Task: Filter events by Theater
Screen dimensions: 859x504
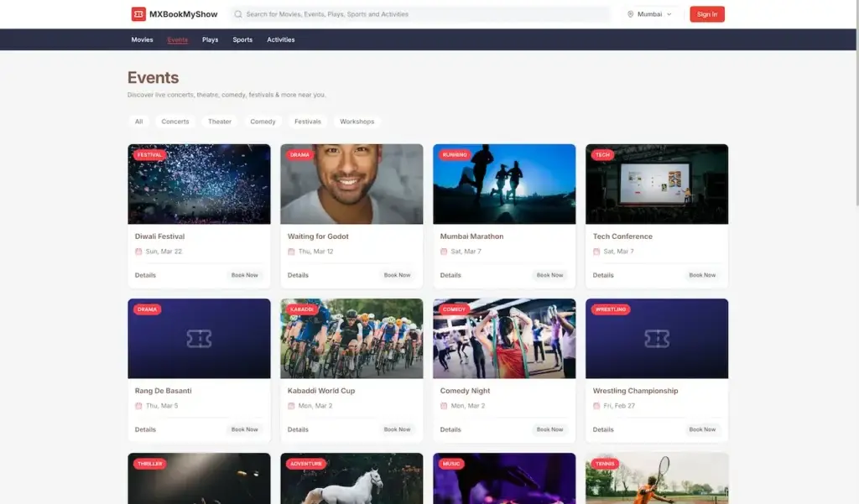Action: (x=220, y=122)
